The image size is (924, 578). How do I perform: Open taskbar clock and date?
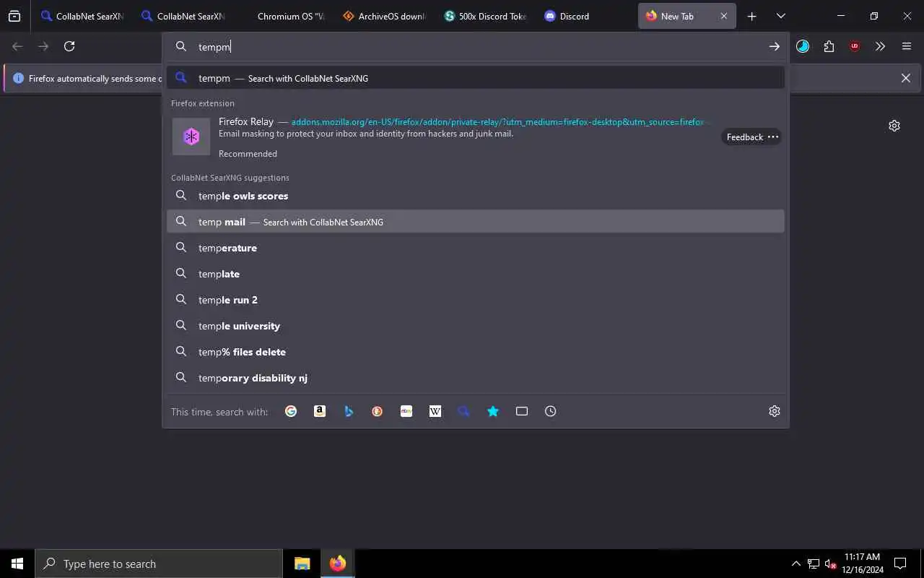point(863,564)
